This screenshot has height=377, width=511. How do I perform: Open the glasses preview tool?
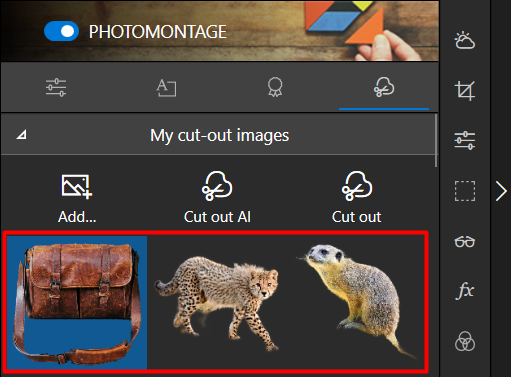[465, 241]
